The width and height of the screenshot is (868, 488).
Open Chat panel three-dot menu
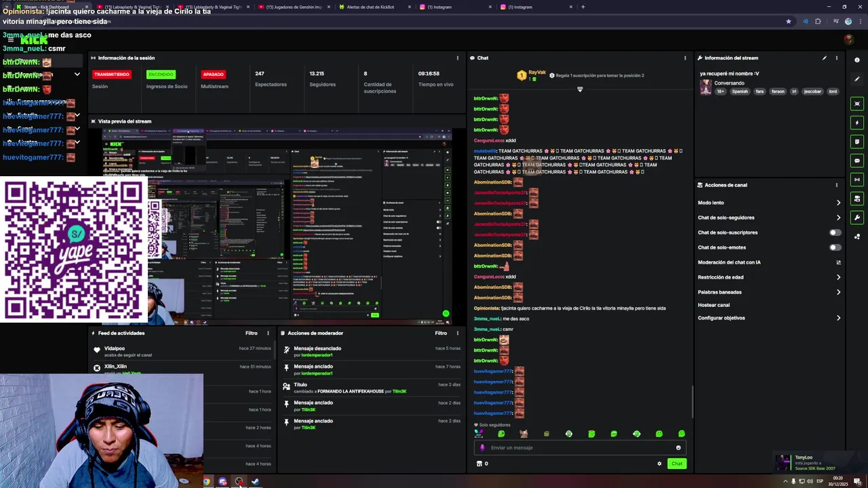(685, 58)
